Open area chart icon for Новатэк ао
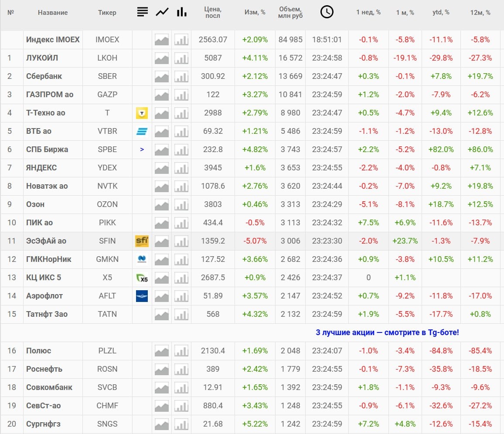The image size is (504, 434). [162, 186]
